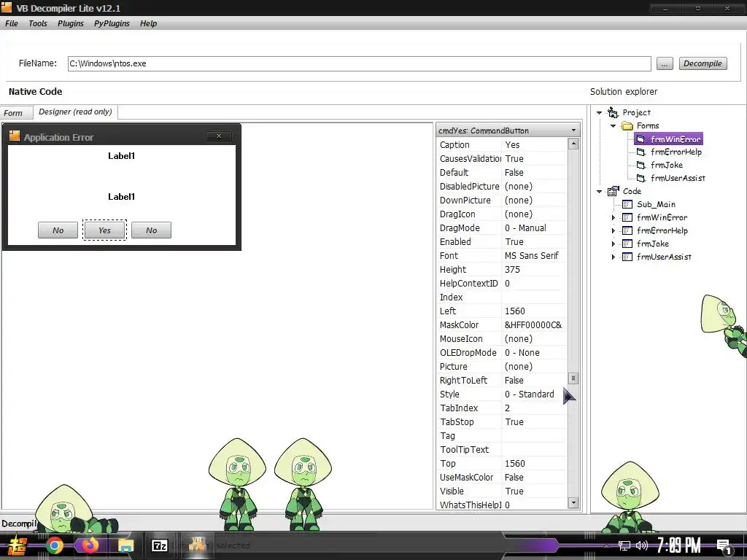Screen dimensions: 747x560
Task: Launch Google Chrome from the taskbar
Action: click(x=54, y=545)
